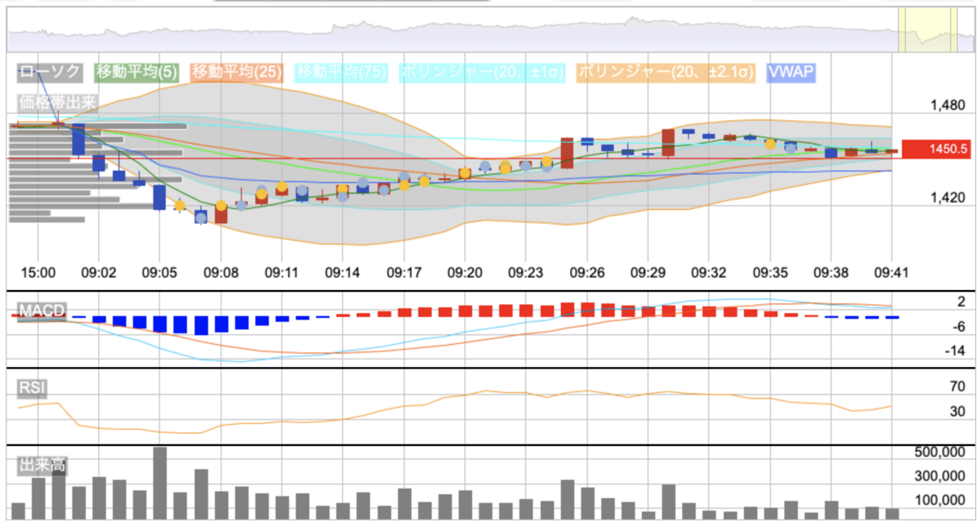Toggle the 価格帯出来高 legend item
This screenshot has width=980, height=527.
point(58,103)
